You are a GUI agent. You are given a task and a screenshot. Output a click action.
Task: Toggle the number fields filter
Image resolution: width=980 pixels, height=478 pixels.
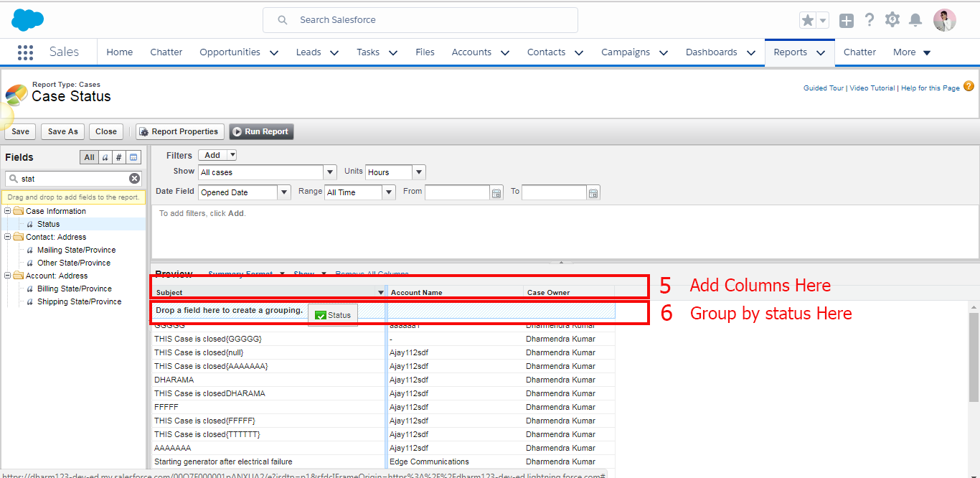pyautogui.click(x=119, y=157)
